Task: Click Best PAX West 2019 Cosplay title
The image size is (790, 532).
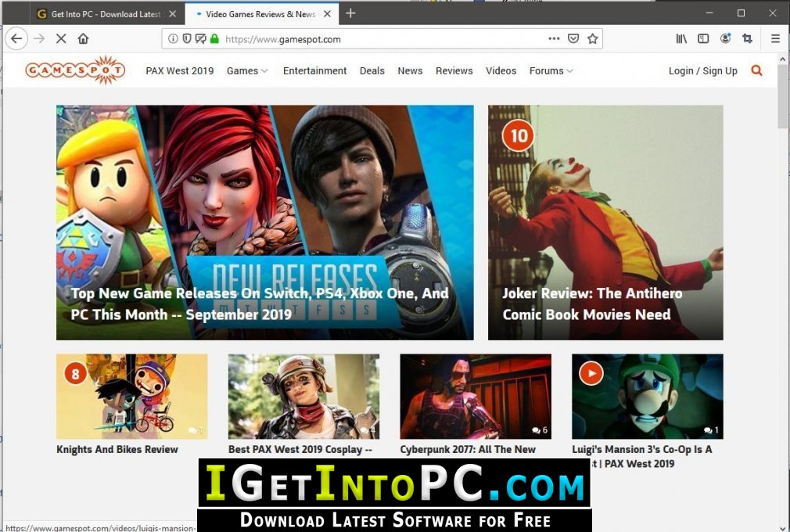Action: tap(300, 449)
